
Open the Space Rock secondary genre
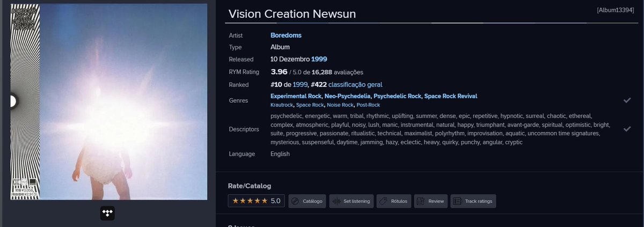coord(310,105)
